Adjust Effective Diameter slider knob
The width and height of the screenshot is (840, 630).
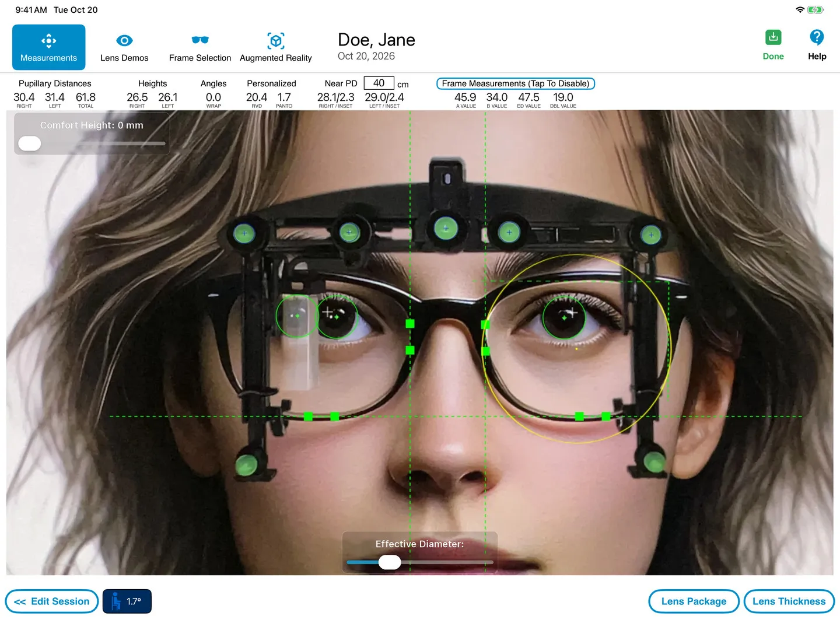pyautogui.click(x=390, y=562)
